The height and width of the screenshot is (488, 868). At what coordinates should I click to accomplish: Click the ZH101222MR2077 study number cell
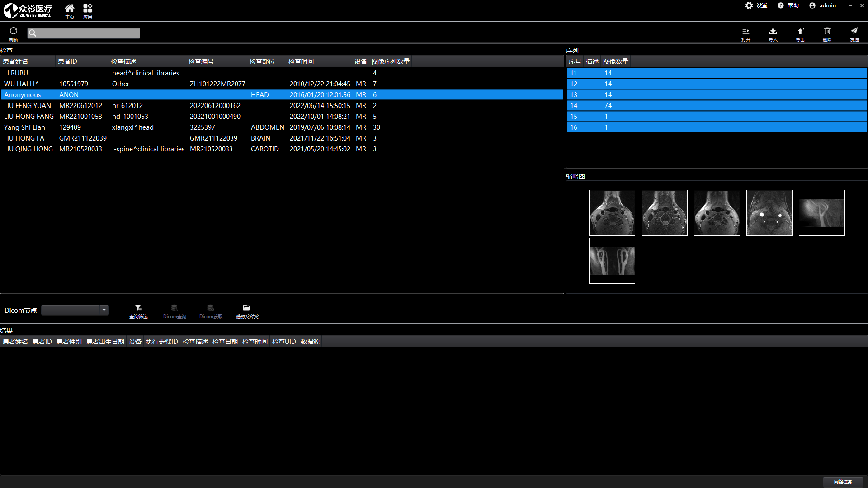217,84
